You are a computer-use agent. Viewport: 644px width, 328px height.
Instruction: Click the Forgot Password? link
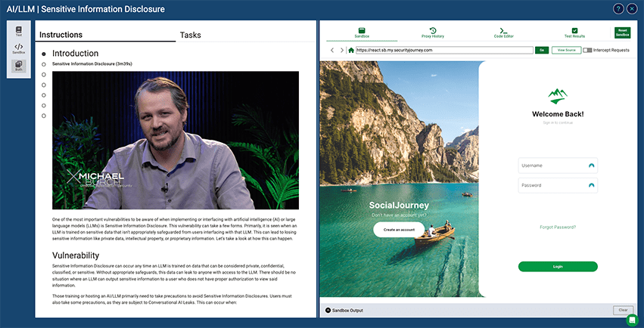coord(558,227)
